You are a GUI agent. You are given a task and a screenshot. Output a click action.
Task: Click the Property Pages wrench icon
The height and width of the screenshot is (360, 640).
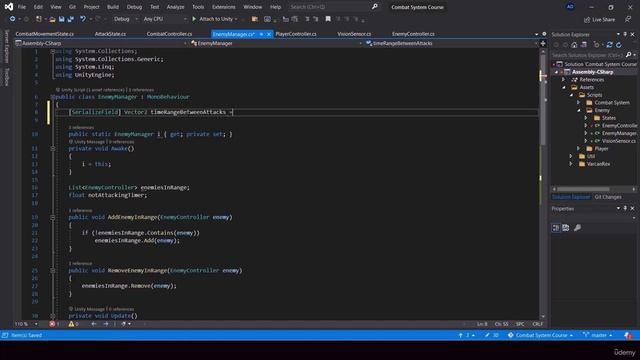point(577,228)
